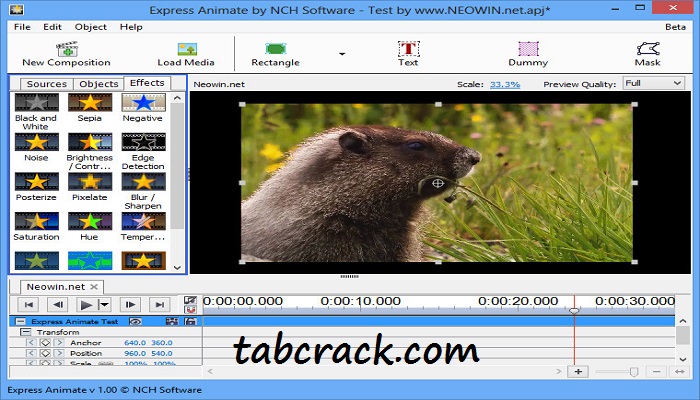The width and height of the screenshot is (700, 400).
Task: Open the play options dropdown arrow
Action: pyautogui.click(x=104, y=305)
